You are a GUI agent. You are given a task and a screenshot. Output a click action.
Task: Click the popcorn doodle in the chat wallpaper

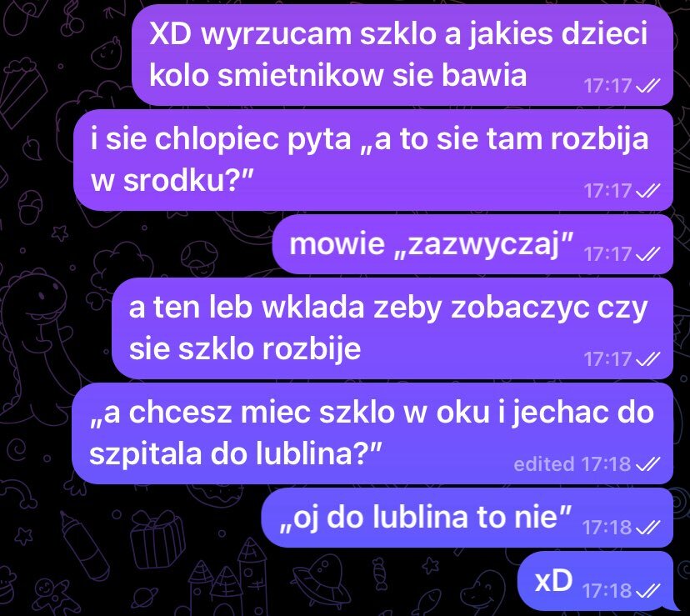[x=21, y=88]
